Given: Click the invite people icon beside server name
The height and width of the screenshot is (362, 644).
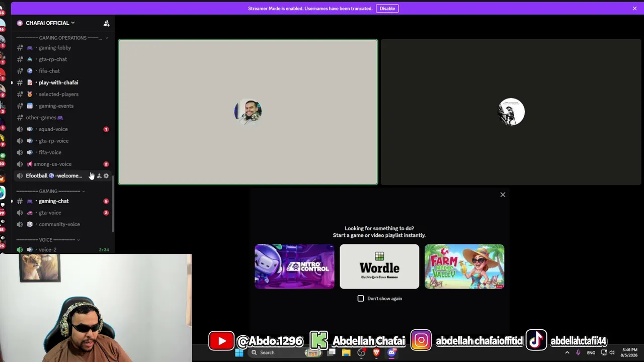Looking at the screenshot, I should point(107,23).
